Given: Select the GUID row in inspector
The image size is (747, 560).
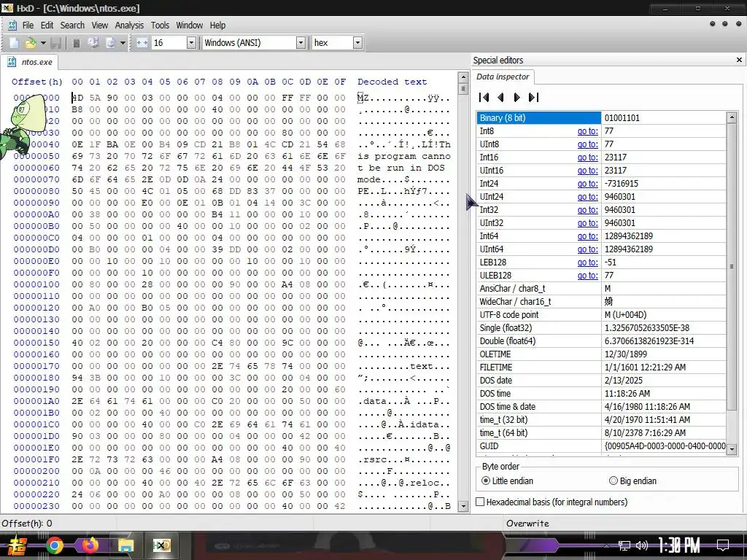Looking at the screenshot, I should [601, 446].
